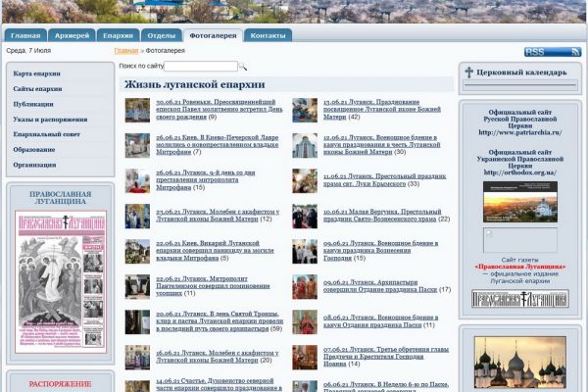Open Карта епархии in the sidebar

pyautogui.click(x=37, y=73)
